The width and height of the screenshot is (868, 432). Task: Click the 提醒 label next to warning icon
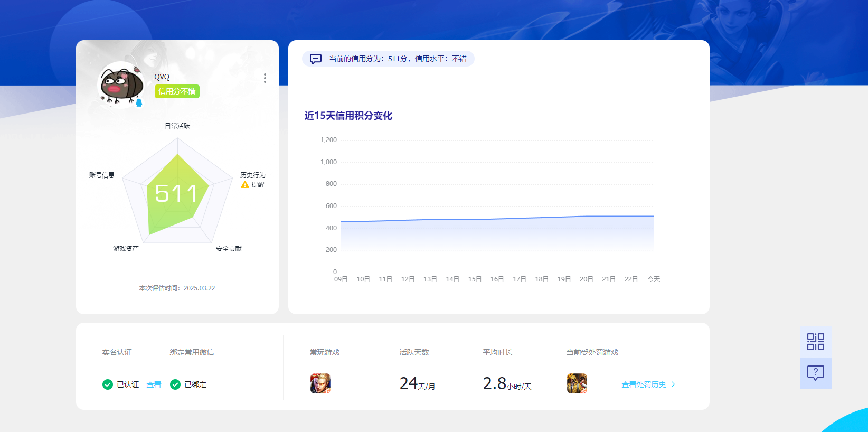pos(258,185)
